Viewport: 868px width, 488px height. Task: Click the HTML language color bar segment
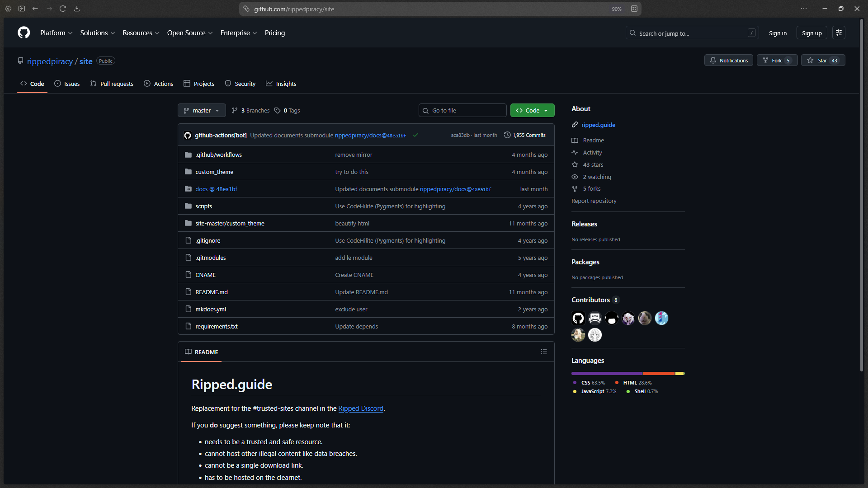(659, 373)
